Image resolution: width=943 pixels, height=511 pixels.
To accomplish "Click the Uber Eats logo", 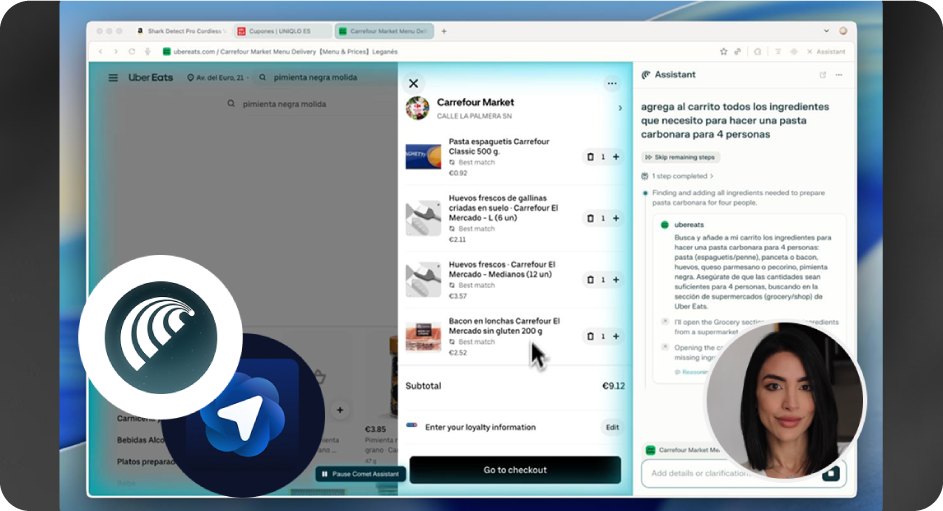I will [150, 78].
